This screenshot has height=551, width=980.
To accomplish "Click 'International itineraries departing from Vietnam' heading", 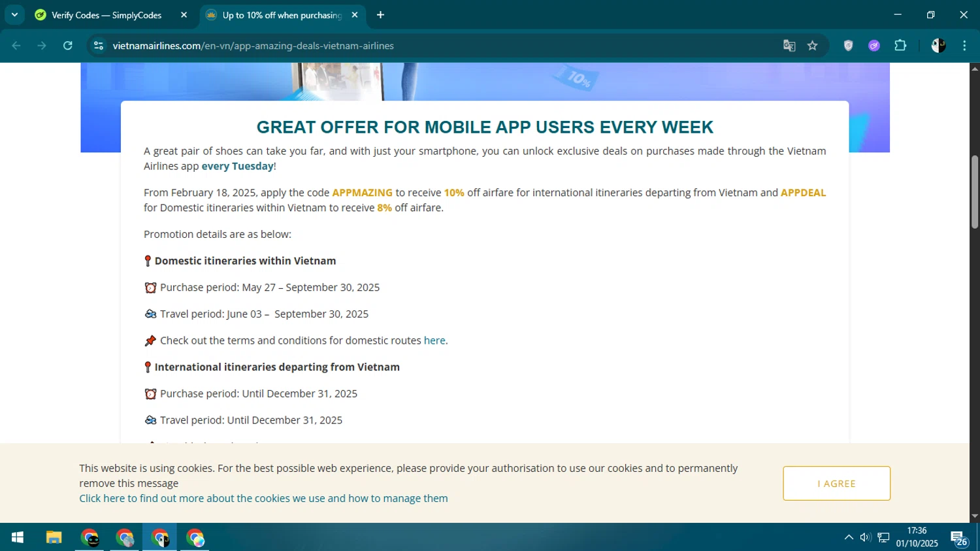I will 277,367.
